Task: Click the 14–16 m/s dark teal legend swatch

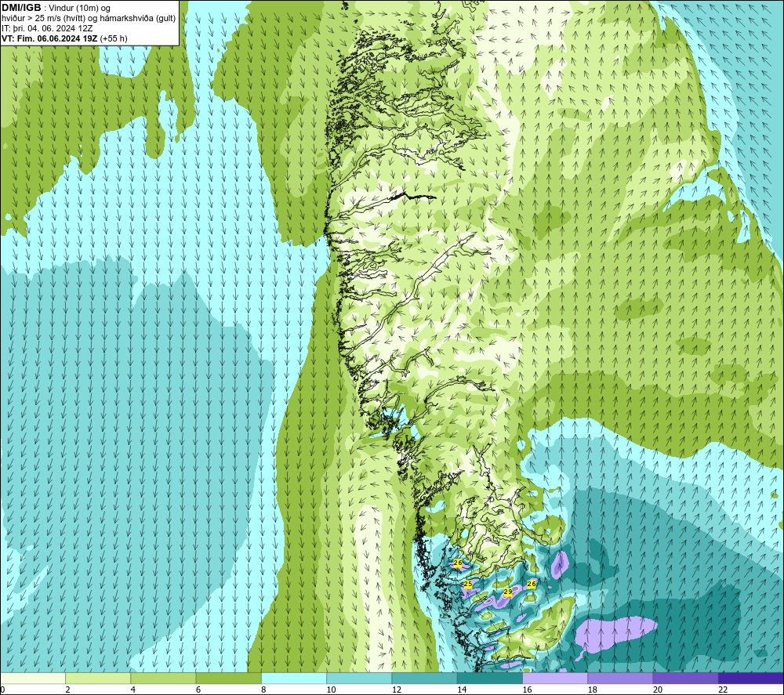Action: pos(490,679)
